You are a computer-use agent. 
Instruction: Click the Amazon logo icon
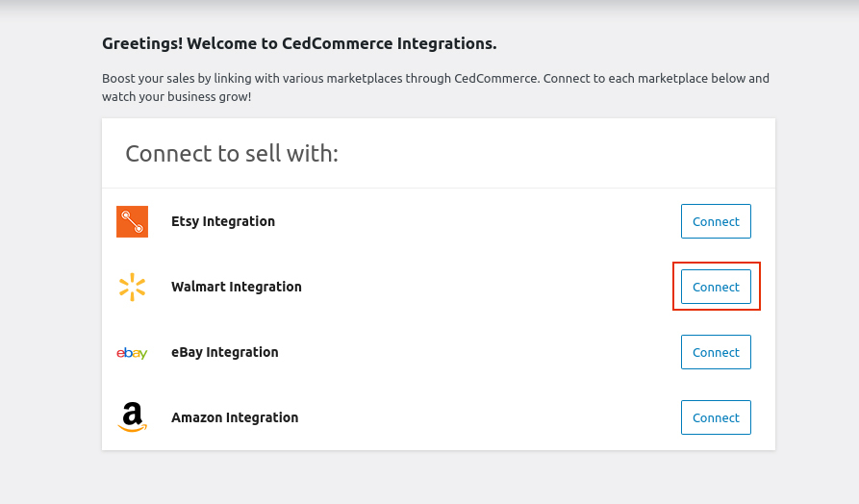click(x=132, y=417)
